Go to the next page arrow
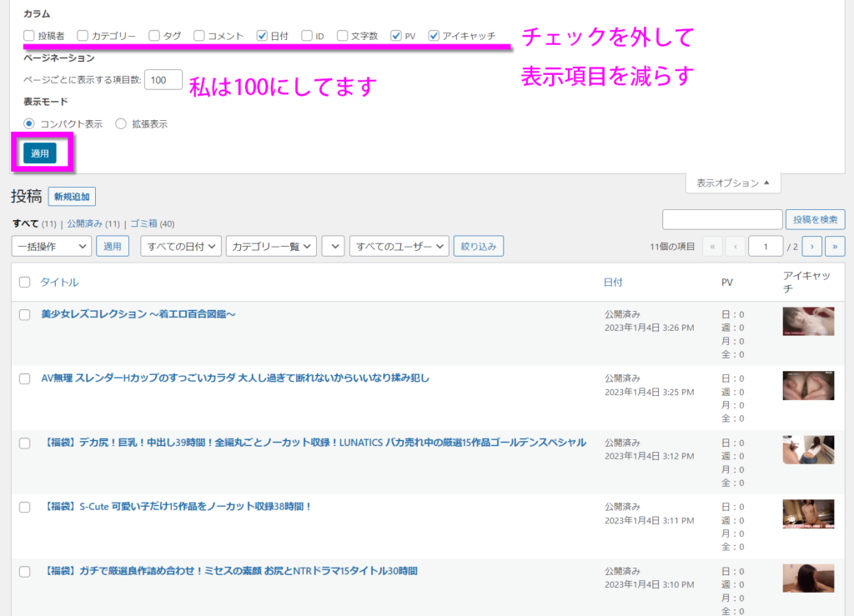 point(812,247)
